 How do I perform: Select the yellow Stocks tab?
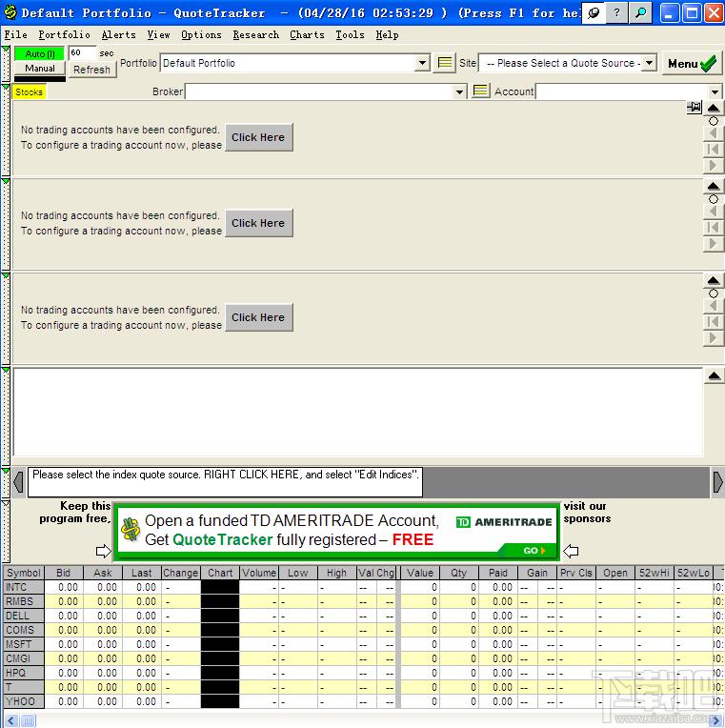29,91
